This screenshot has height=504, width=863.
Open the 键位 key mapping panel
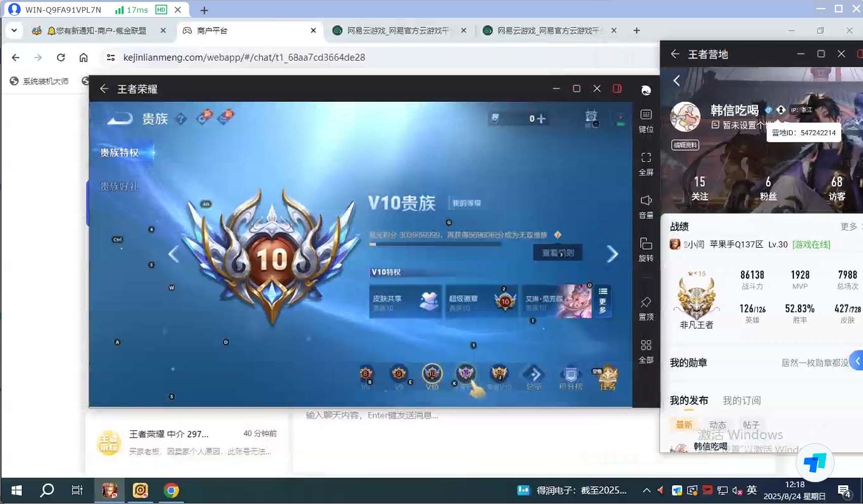tap(646, 121)
